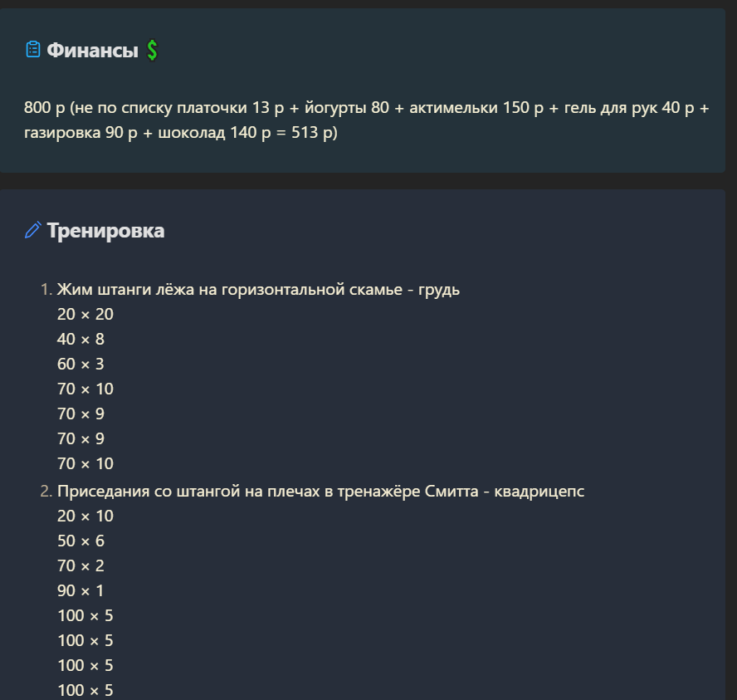Image resolution: width=737 pixels, height=700 pixels.
Task: Click the set 50 × 6
Action: click(81, 541)
